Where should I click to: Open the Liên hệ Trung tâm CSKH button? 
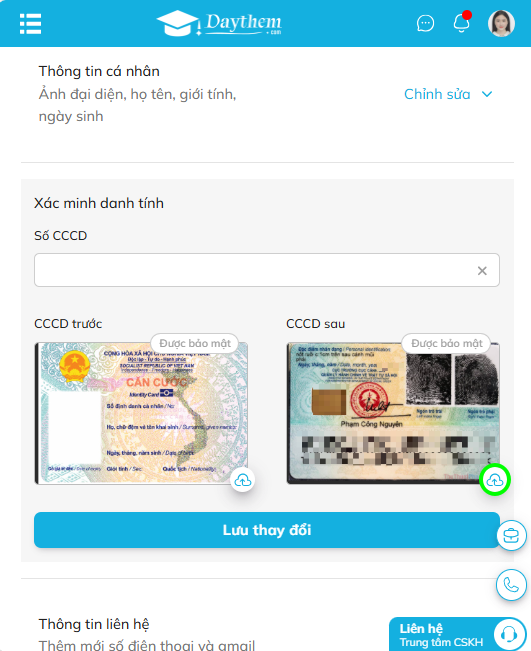click(x=457, y=634)
